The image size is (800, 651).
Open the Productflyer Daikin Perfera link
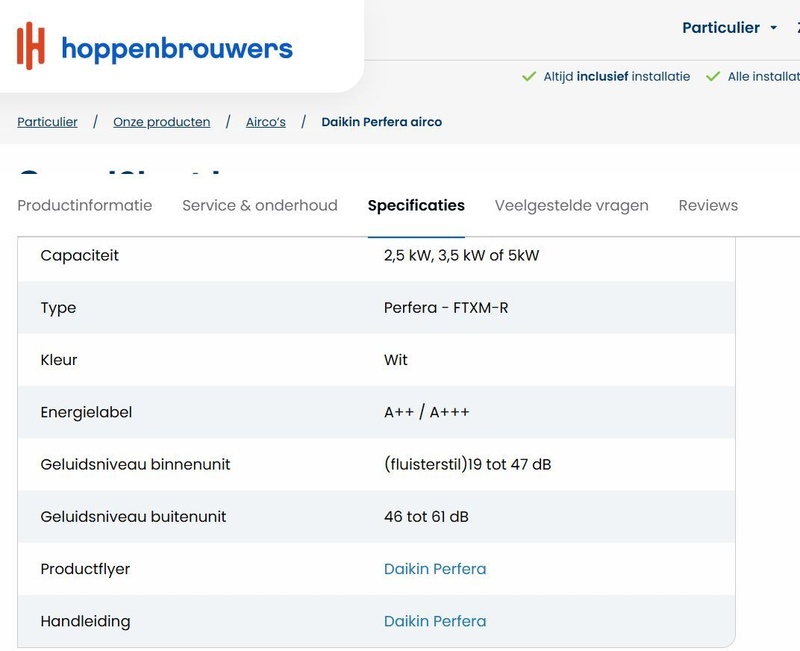[x=435, y=569]
